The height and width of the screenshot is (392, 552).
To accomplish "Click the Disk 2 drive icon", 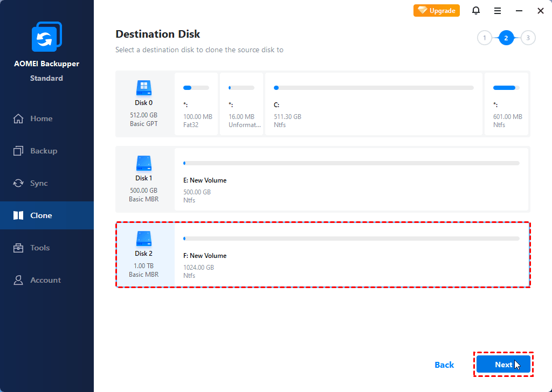I will 143,238.
